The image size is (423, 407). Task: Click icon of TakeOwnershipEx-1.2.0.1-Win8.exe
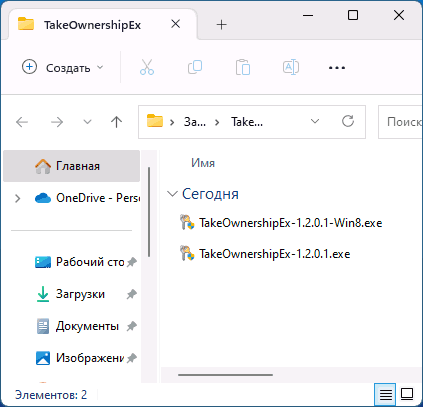tap(187, 222)
